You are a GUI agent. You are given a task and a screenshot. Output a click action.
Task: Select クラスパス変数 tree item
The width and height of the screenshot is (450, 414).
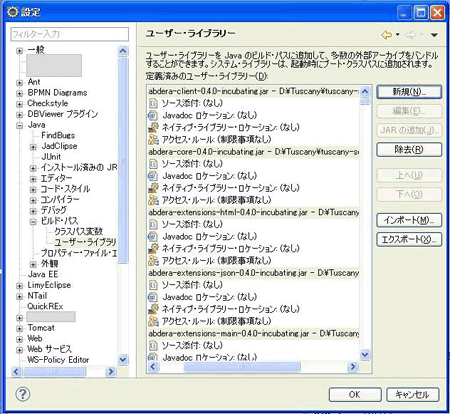click(78, 231)
